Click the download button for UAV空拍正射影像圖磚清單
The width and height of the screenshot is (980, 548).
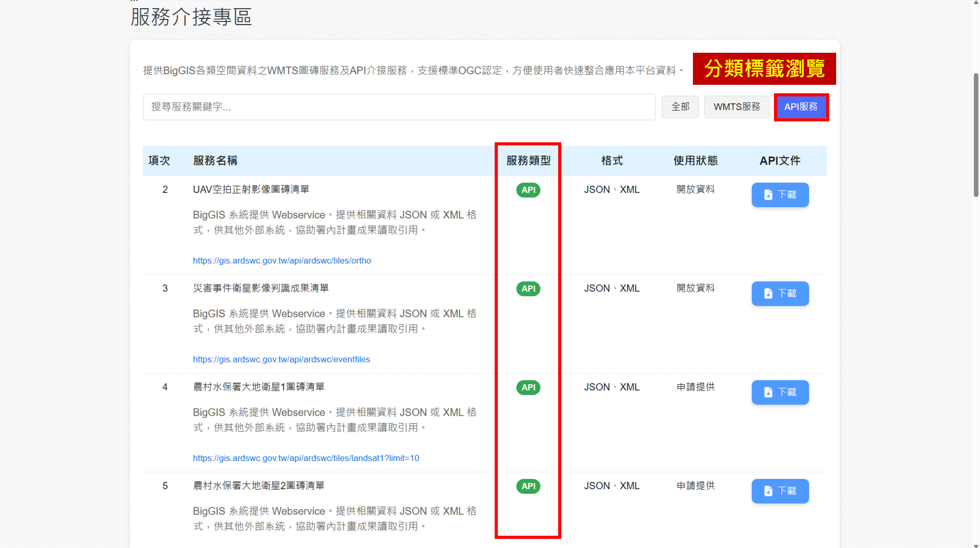780,195
